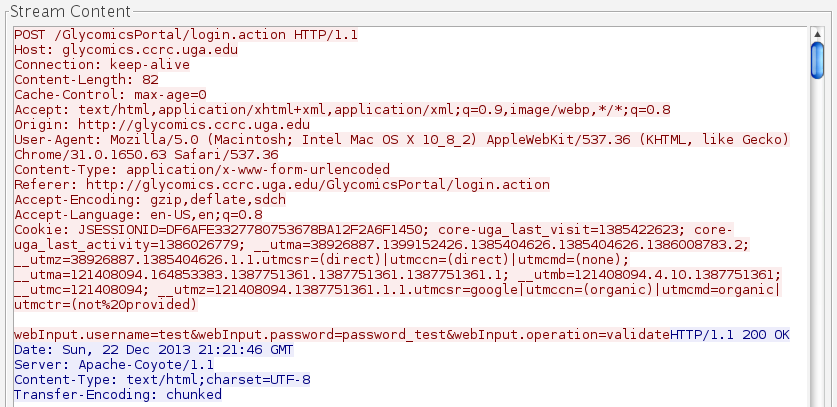Image resolution: width=837 pixels, height=407 pixels.
Task: Click the scrollbar up arrow
Action: tap(817, 33)
